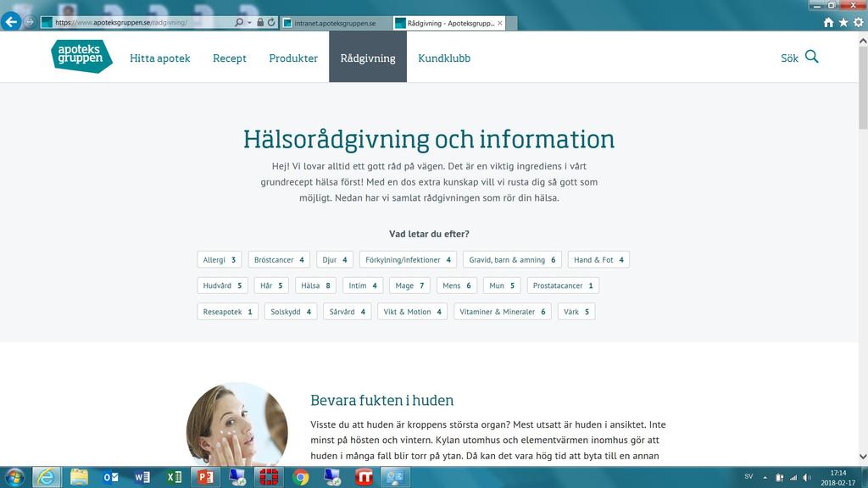Open the address bar dropdown arrow
Image resolution: width=868 pixels, height=488 pixels.
(250, 23)
